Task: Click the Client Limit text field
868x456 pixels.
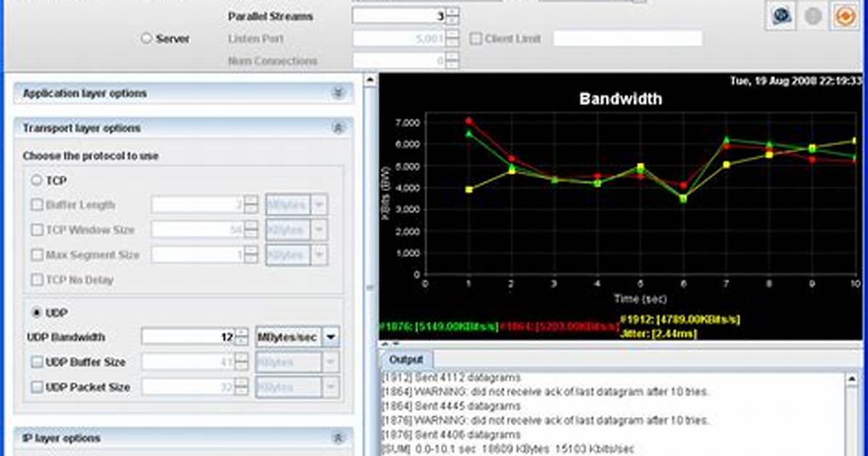Action: point(628,38)
